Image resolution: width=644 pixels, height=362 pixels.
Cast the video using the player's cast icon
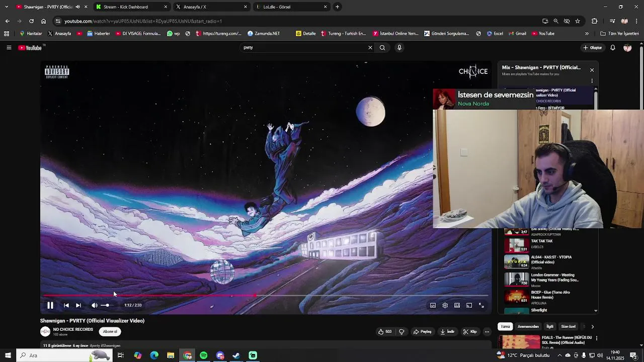click(x=469, y=305)
